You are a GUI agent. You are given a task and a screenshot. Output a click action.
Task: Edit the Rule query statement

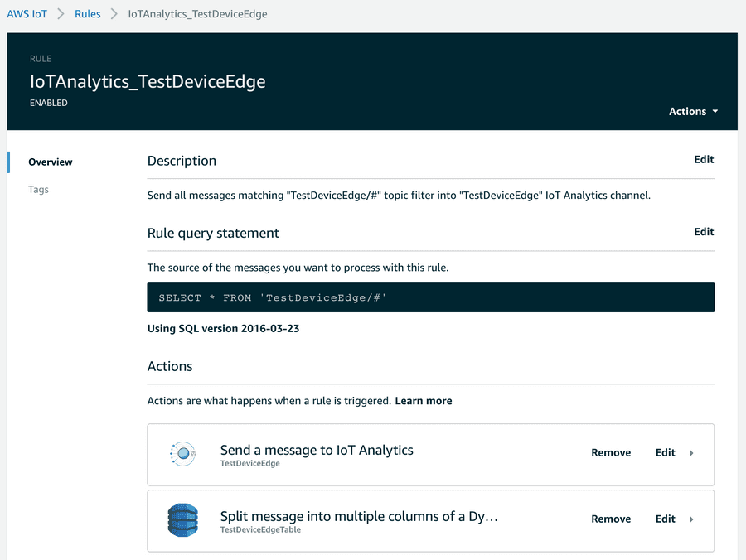click(704, 232)
